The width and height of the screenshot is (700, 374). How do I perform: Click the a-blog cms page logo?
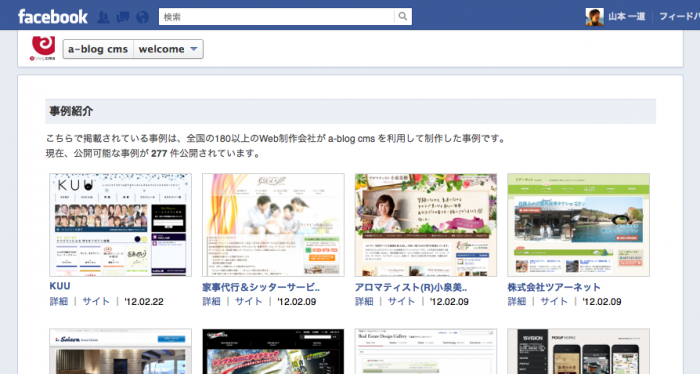(43, 48)
